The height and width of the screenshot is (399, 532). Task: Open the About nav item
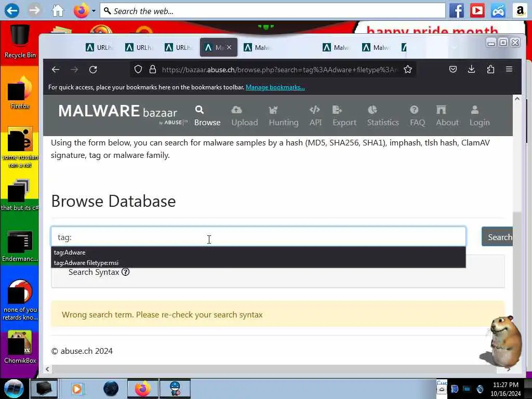point(447,116)
